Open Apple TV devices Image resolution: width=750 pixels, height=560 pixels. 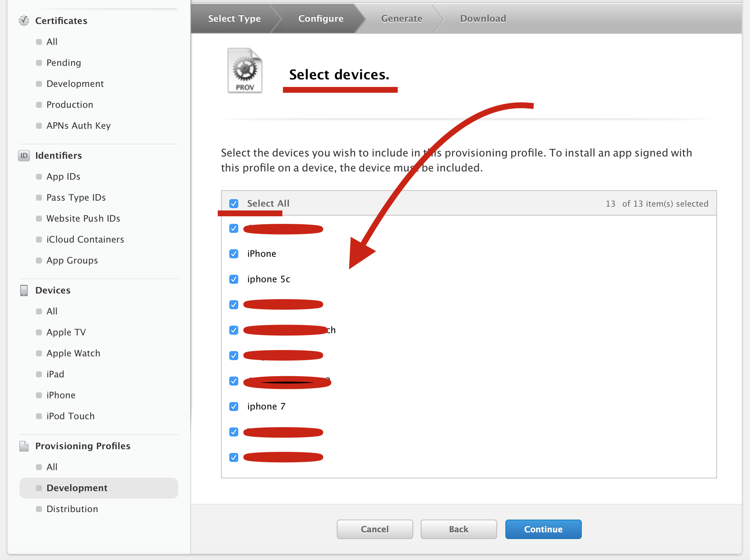66,332
